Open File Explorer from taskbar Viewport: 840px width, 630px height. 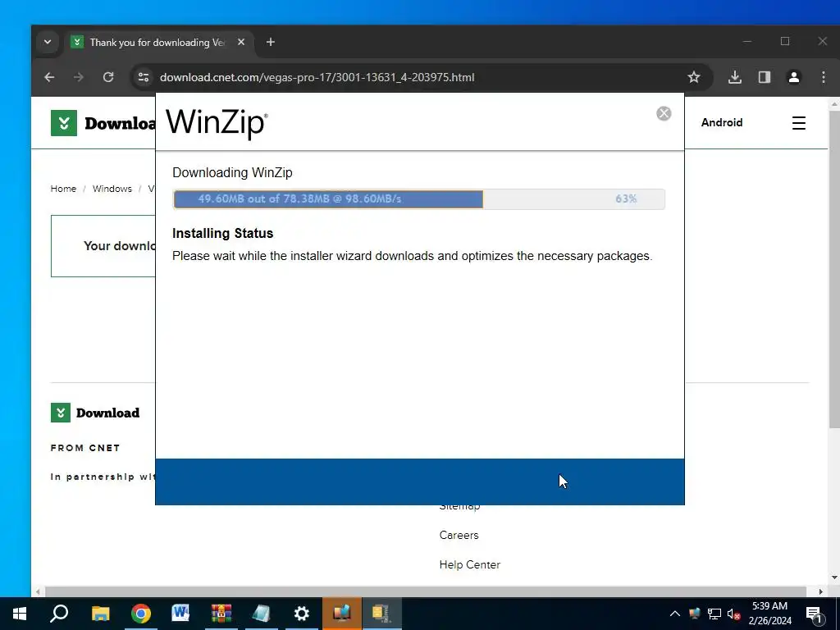[x=100, y=614]
